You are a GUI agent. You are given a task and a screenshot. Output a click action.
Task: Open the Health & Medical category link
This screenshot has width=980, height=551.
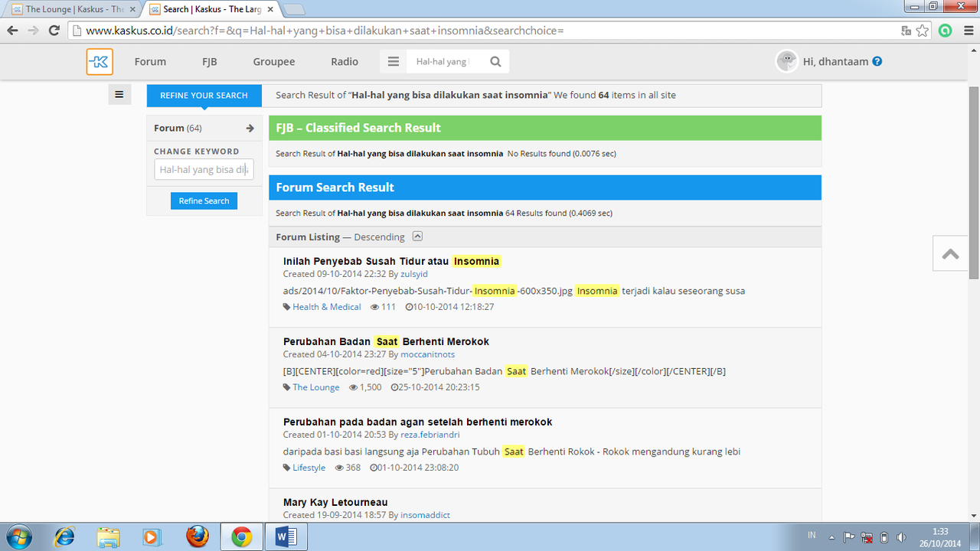327,307
